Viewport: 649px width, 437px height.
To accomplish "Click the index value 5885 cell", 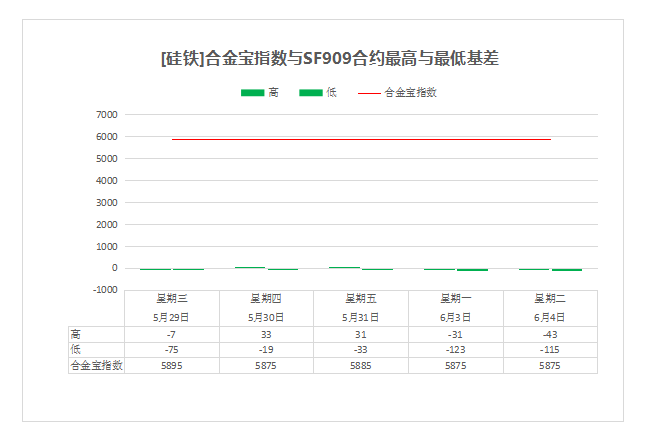I will (x=361, y=366).
